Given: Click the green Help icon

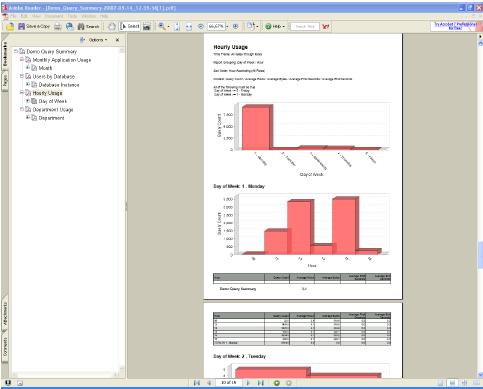Looking at the screenshot, I should [x=268, y=26].
